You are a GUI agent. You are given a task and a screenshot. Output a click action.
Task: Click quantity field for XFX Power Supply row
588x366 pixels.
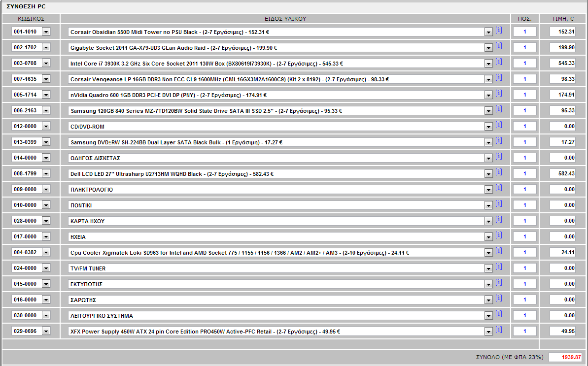(x=524, y=331)
